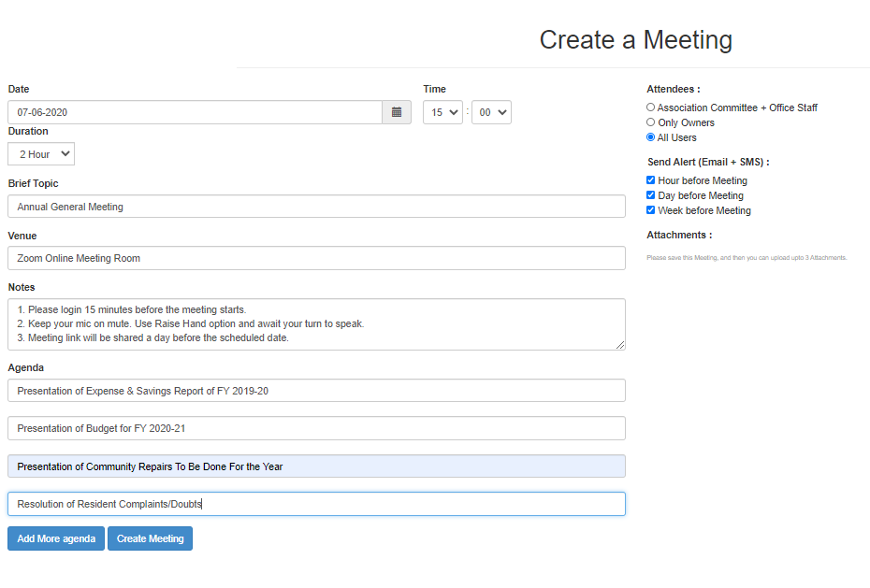Image resolution: width=870 pixels, height=588 pixels.
Task: Click the Create a Meeting heading
Action: pyautogui.click(x=636, y=40)
